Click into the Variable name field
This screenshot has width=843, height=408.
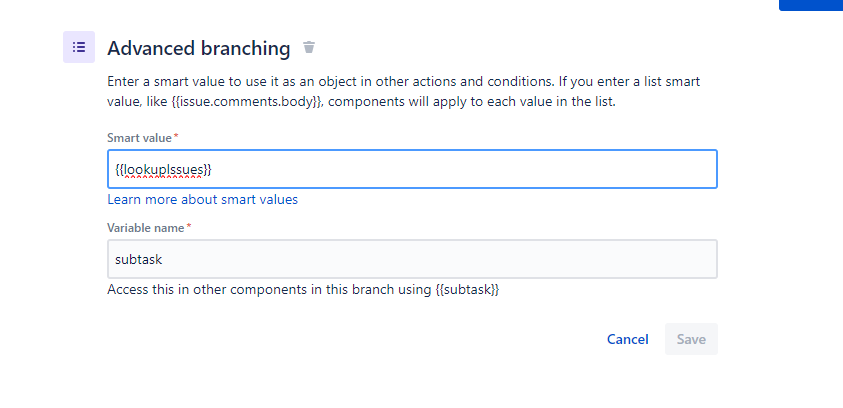tap(412, 259)
